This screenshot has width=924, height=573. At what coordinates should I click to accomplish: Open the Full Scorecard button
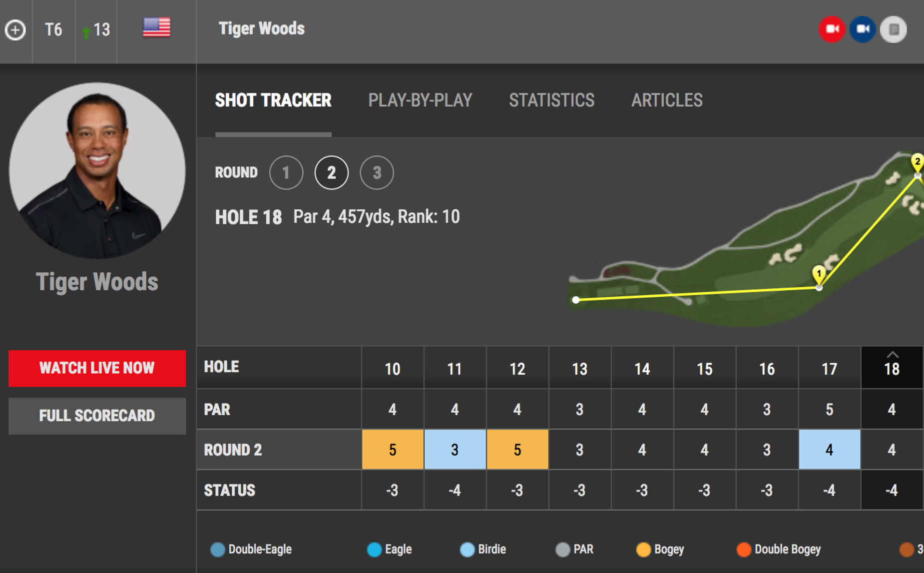(97, 416)
